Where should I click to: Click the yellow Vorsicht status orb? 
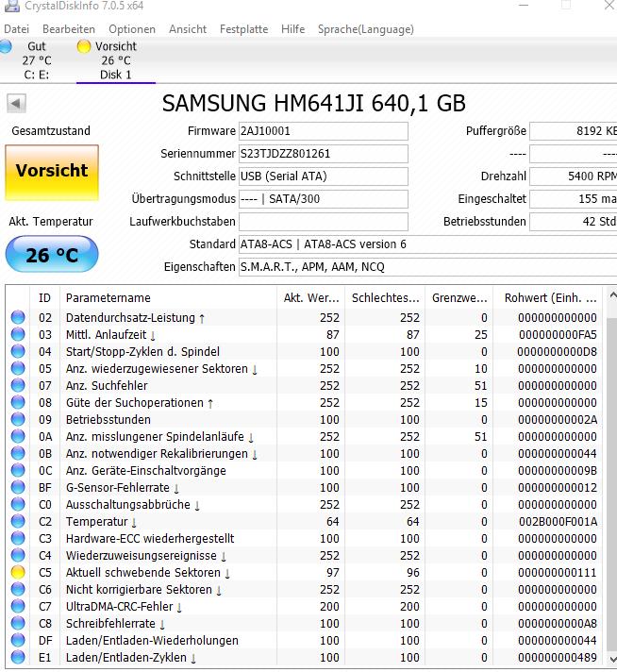click(x=84, y=46)
